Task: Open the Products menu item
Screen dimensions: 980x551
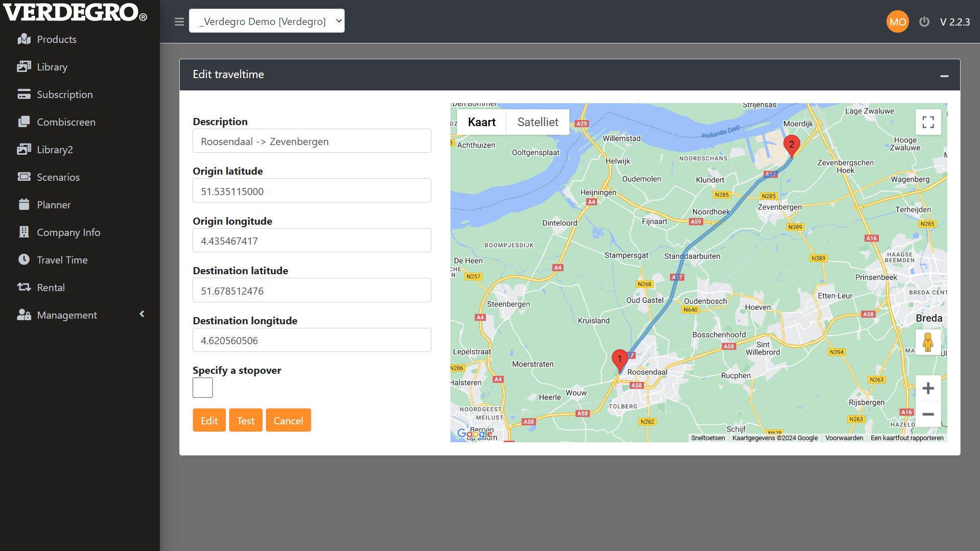Action: 57,39
